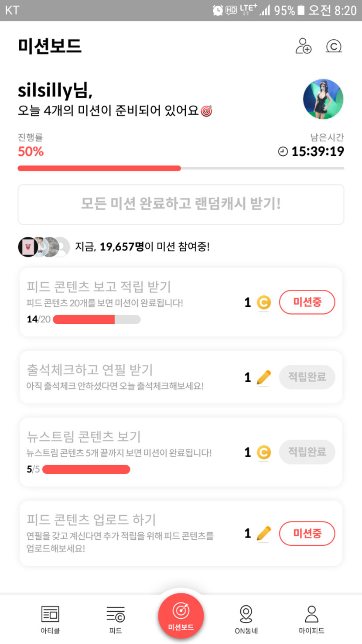Tap 적립완료 button for newstream mission

[x=307, y=452]
